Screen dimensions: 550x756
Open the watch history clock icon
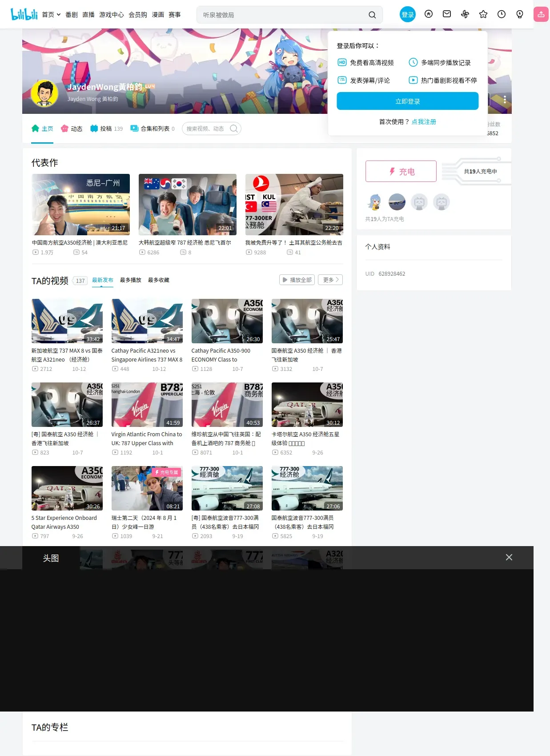[x=502, y=14]
